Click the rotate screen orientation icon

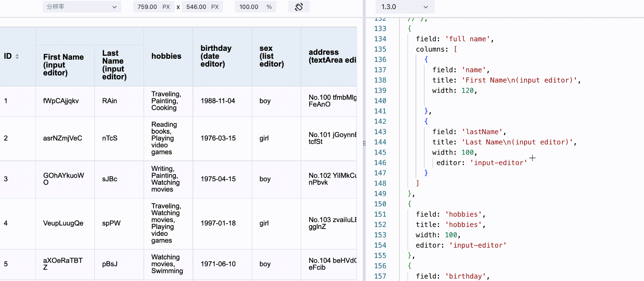[x=299, y=6]
